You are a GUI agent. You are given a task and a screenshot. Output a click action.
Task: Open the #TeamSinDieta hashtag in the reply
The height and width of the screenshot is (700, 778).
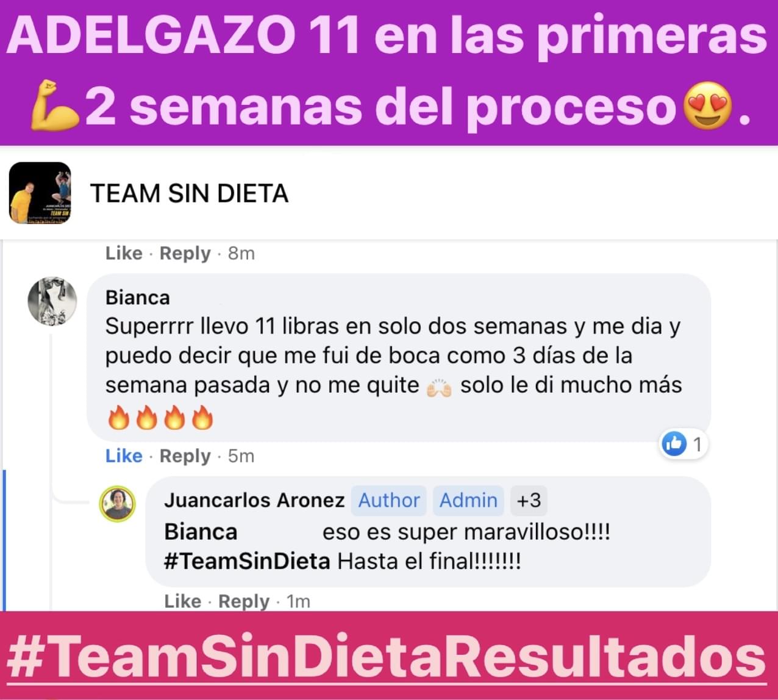coord(247,560)
